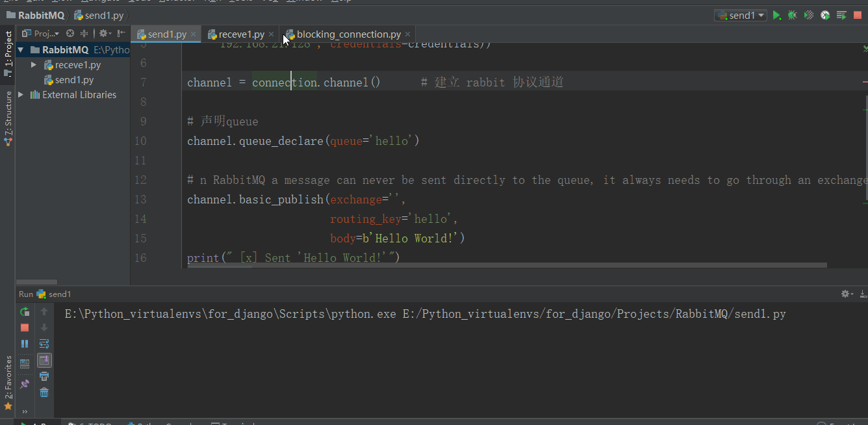Click line 10 queue_declare code
This screenshot has height=425, width=868.
[x=303, y=141]
